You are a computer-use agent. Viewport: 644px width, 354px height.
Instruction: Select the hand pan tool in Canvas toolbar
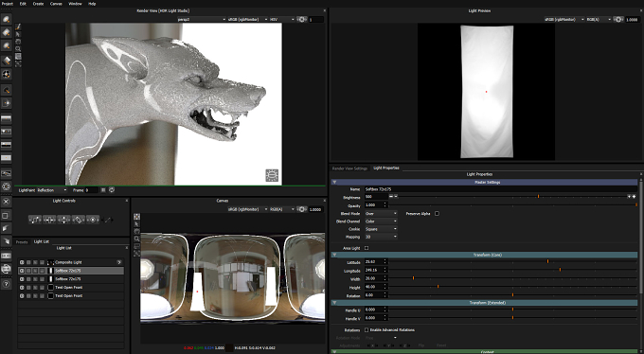[136, 231]
